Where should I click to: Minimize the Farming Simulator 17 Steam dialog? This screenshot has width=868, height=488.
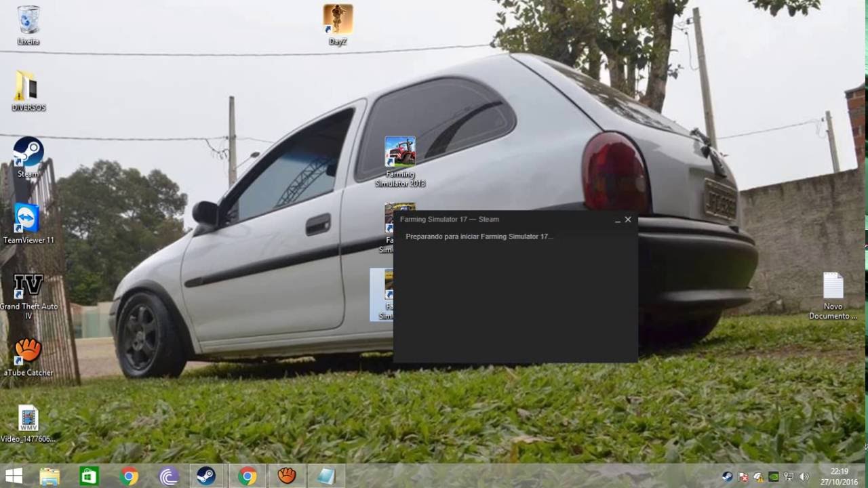617,220
